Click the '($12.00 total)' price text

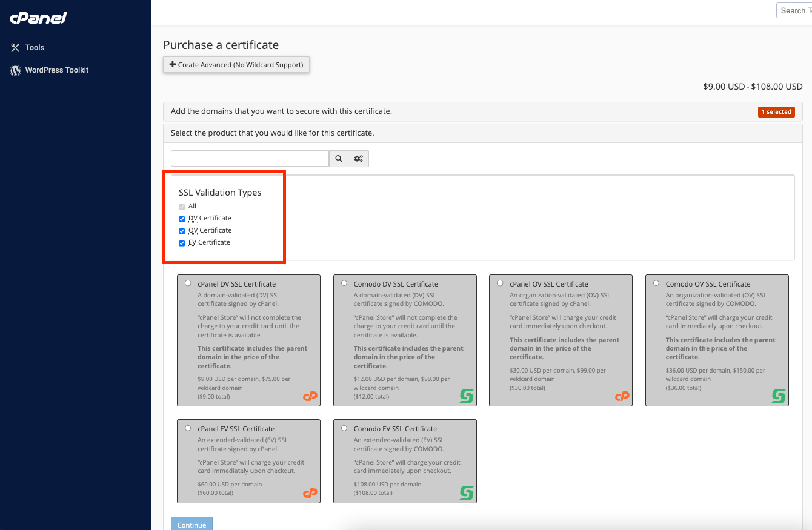tap(371, 397)
